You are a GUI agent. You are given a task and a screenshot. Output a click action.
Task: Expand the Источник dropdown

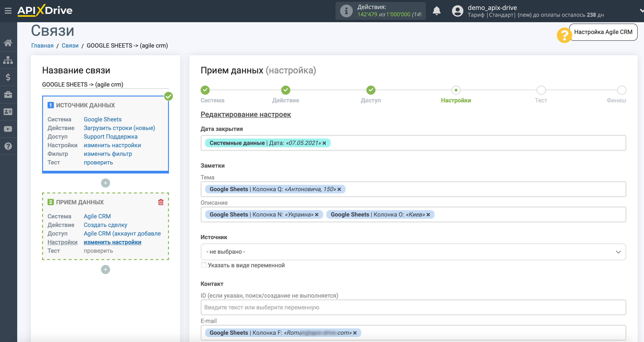tap(413, 252)
